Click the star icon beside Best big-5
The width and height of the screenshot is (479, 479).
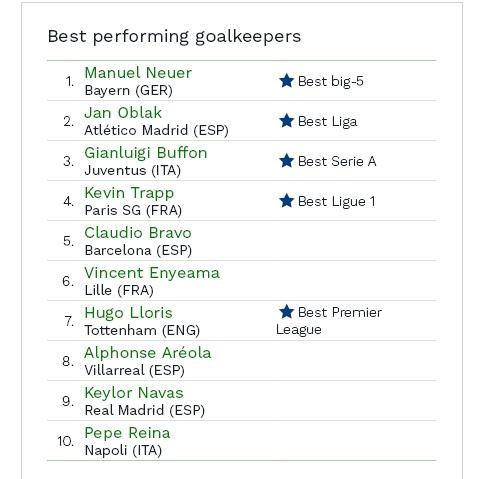pos(286,81)
